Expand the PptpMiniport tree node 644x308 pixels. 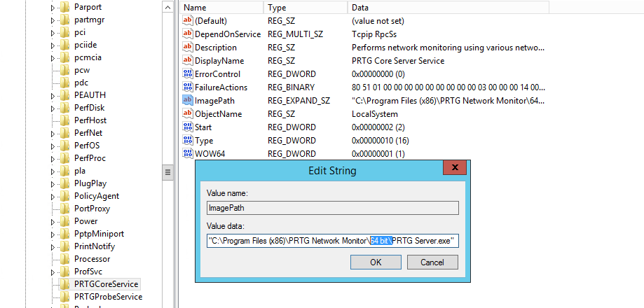(53, 234)
